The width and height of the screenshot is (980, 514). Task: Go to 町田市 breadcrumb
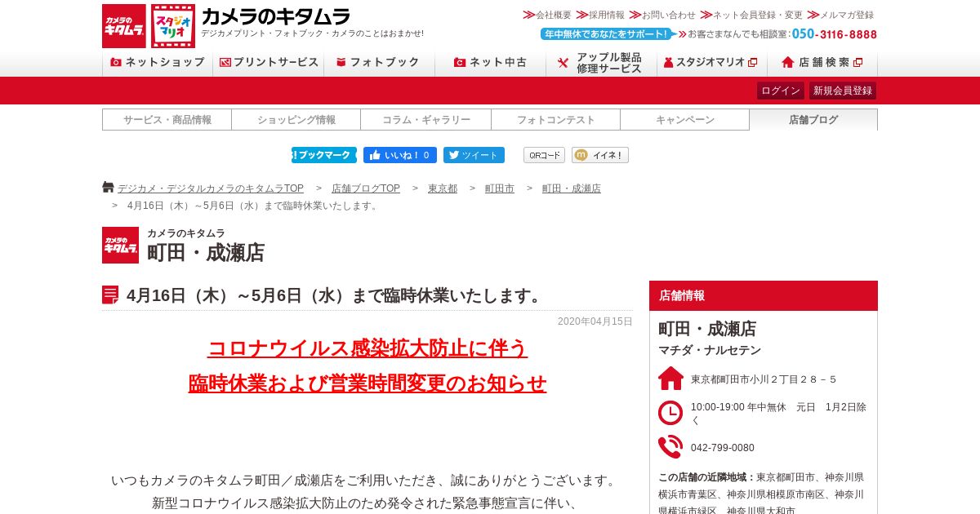(x=500, y=188)
